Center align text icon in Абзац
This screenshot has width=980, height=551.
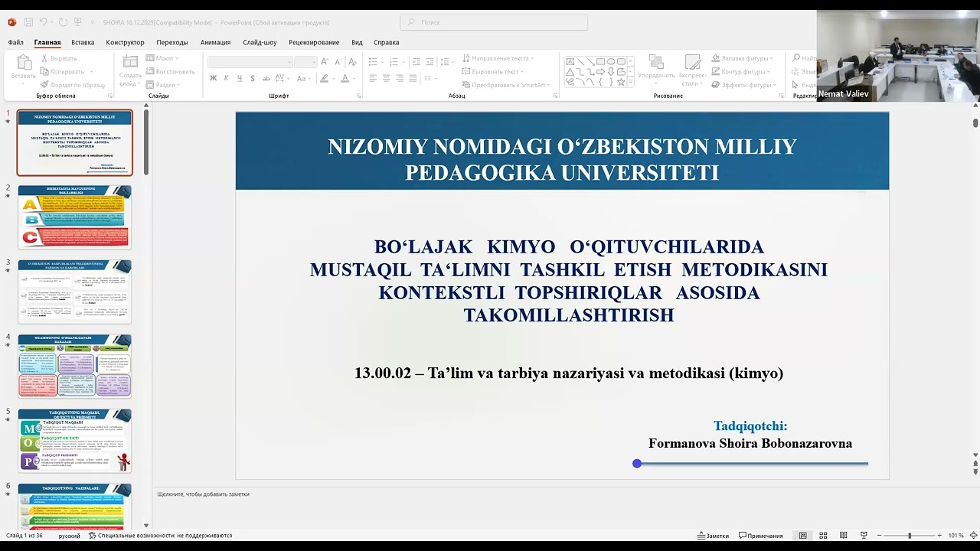[x=386, y=78]
